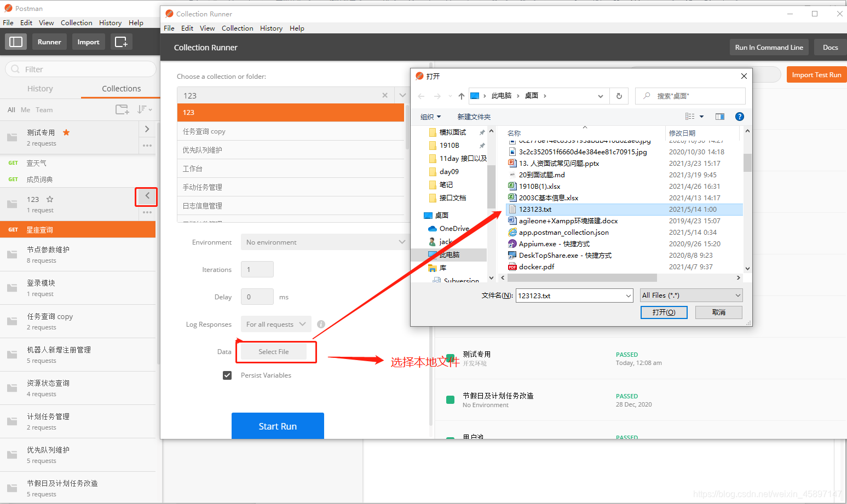
Task: Unstar the 测试专用 collection
Action: 66,132
